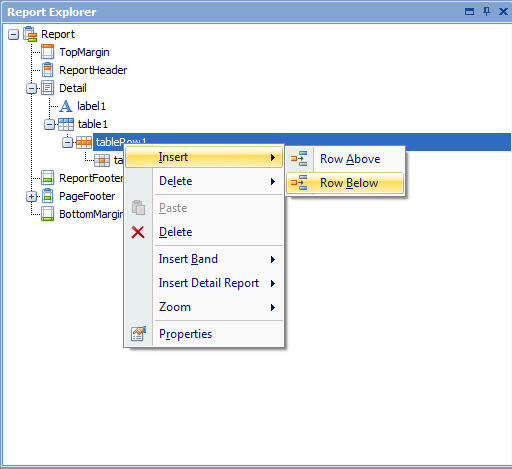
Task: Collapse the Report root node
Action: (13, 34)
